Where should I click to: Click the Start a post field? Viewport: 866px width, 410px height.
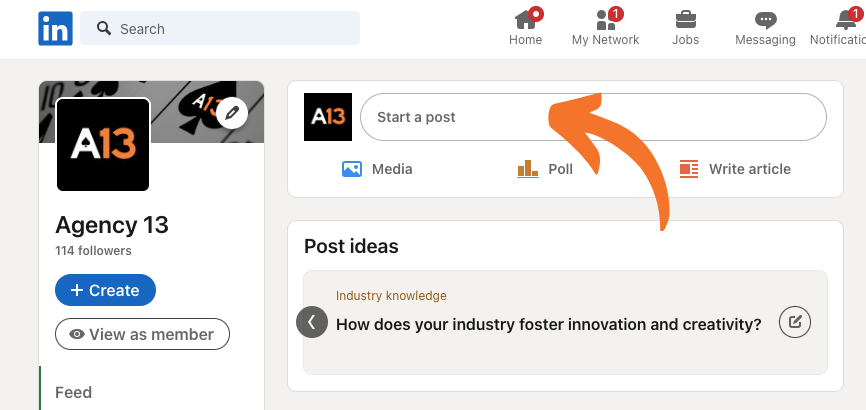[x=593, y=117]
